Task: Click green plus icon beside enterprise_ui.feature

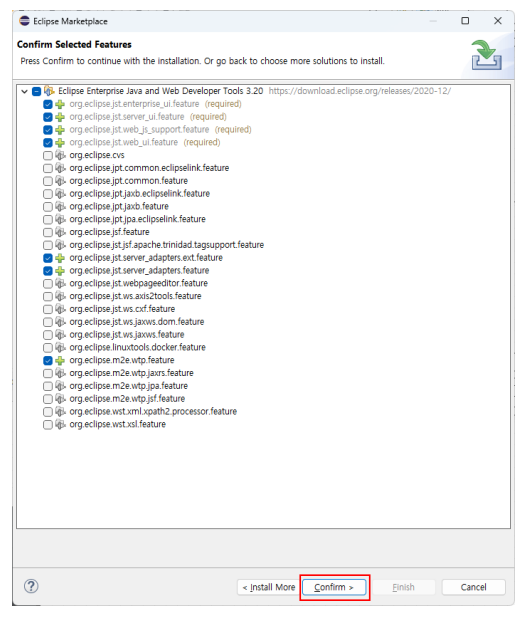Action: point(60,104)
